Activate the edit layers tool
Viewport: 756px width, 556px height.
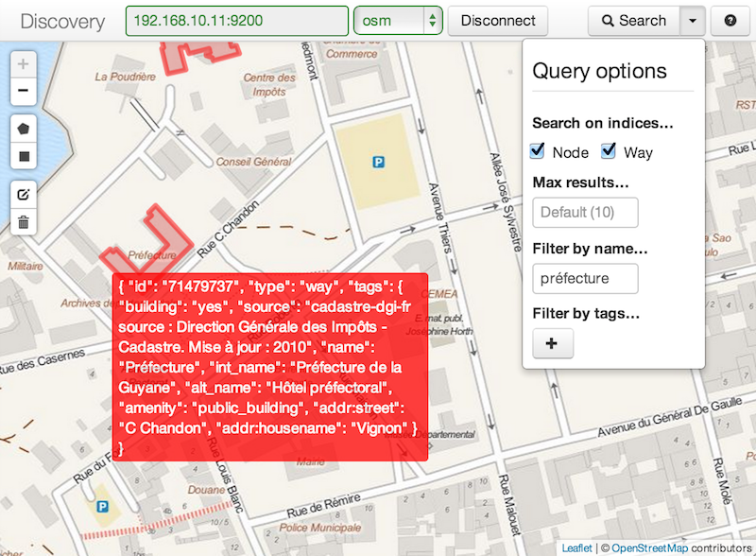coord(23,195)
